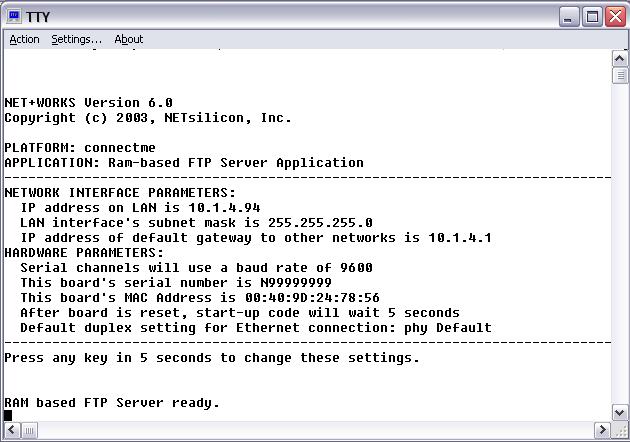Screen dimensions: 630x442
Task: Click the "RAM based FTP Server ready." text
Action: (112, 402)
